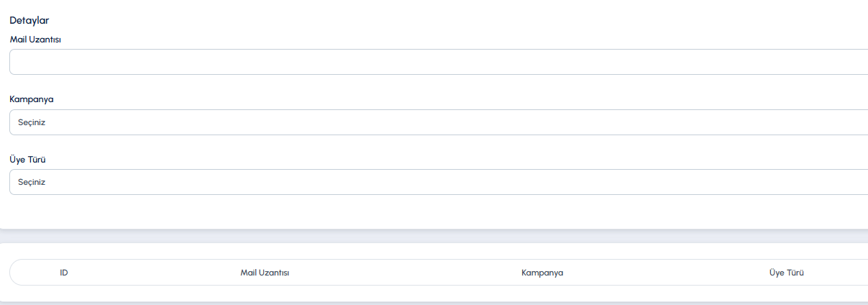The width and height of the screenshot is (868, 305).
Task: Click Seçiniz placeholder under Üye Türü
Action: coord(32,182)
